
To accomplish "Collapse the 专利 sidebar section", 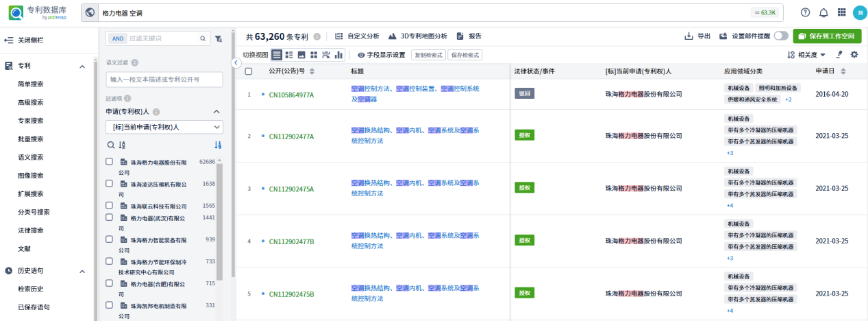I will coord(82,66).
